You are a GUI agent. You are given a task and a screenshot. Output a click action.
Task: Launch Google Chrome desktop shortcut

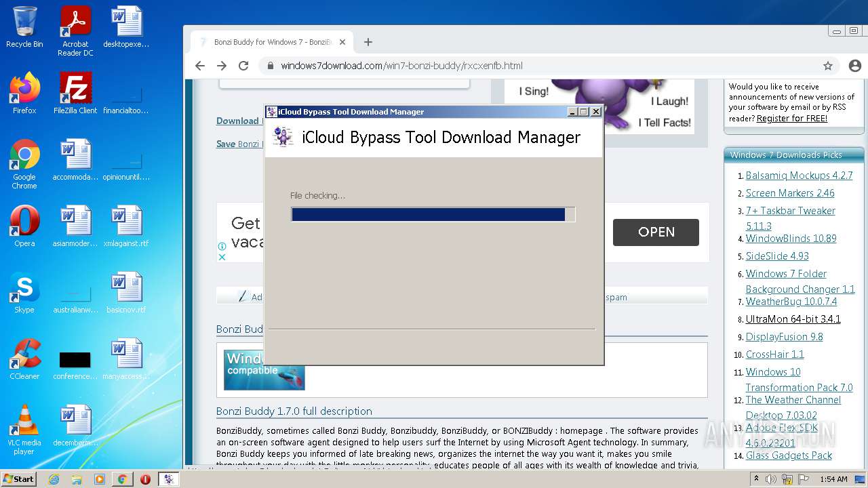24,164
